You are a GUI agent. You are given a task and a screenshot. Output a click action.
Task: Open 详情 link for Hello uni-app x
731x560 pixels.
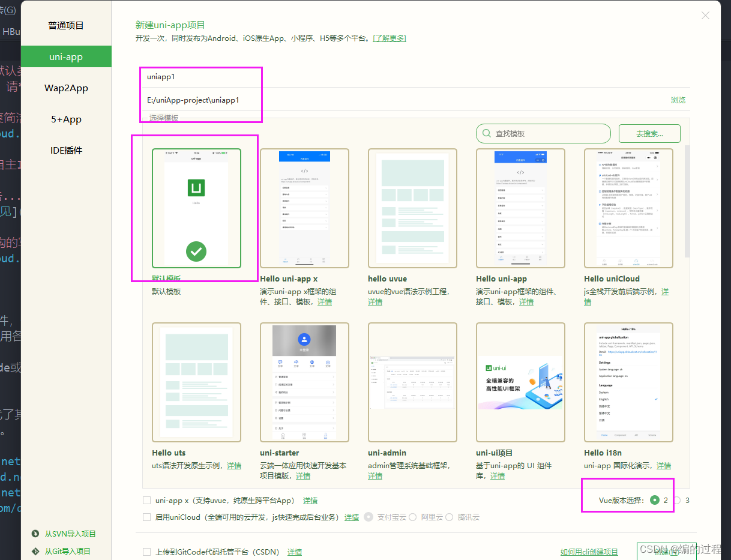[325, 302]
